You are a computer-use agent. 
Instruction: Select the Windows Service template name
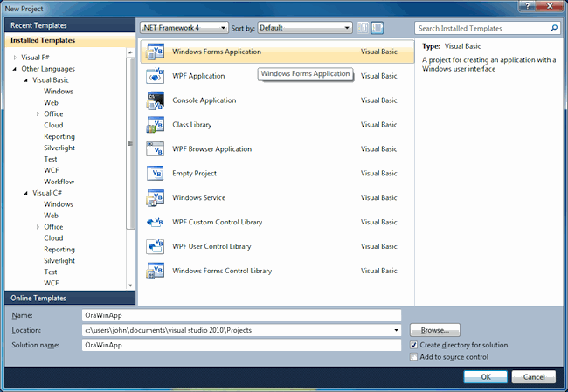coord(199,197)
